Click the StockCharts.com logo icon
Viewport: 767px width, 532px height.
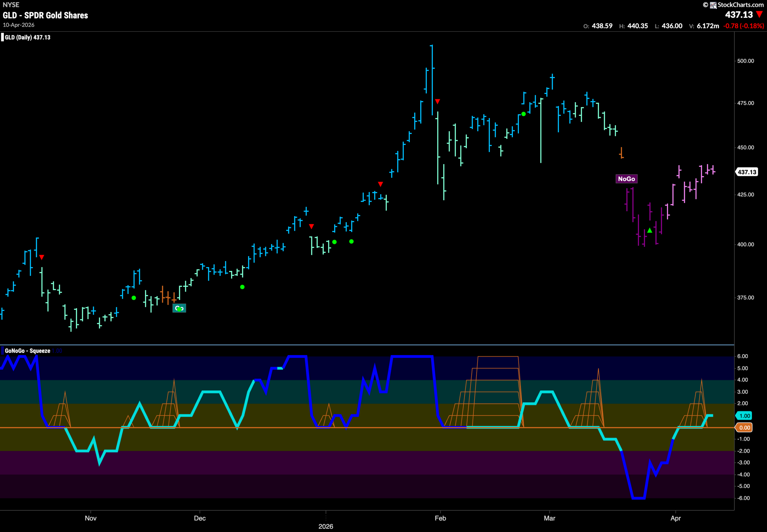coord(713,5)
